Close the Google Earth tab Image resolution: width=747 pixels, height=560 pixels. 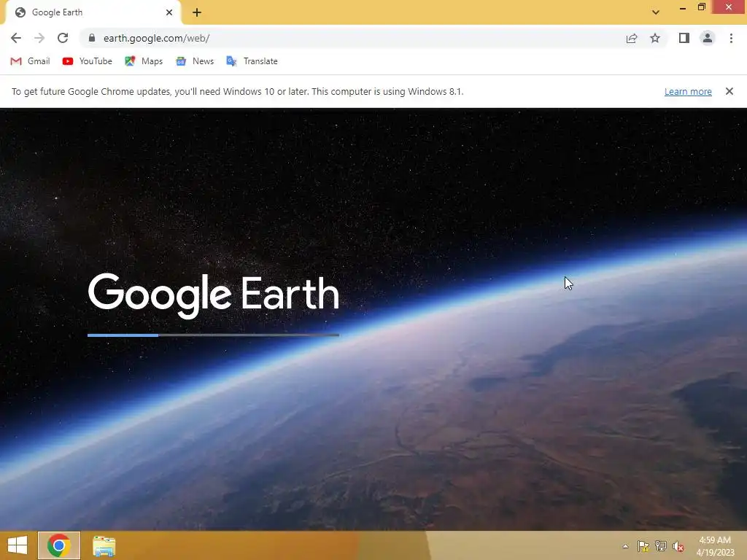(x=169, y=12)
